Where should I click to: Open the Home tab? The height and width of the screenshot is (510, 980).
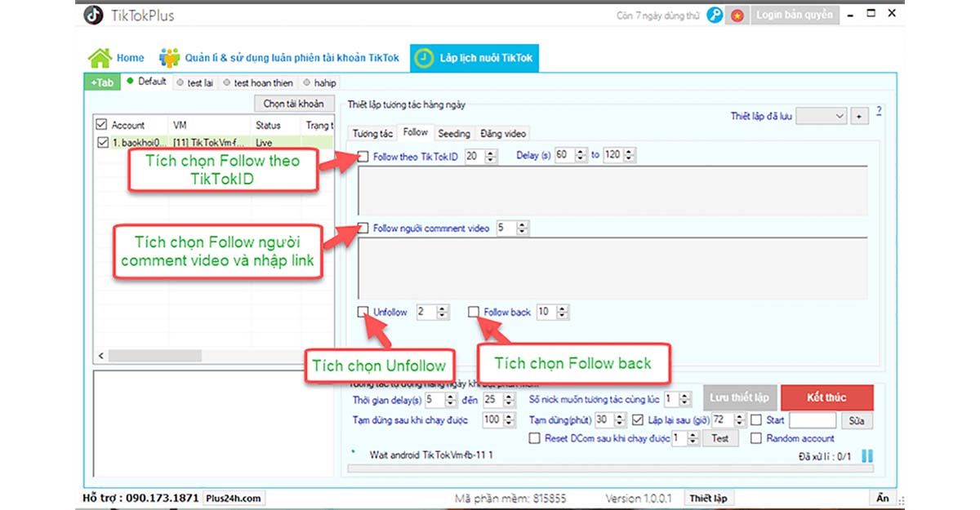click(x=116, y=58)
